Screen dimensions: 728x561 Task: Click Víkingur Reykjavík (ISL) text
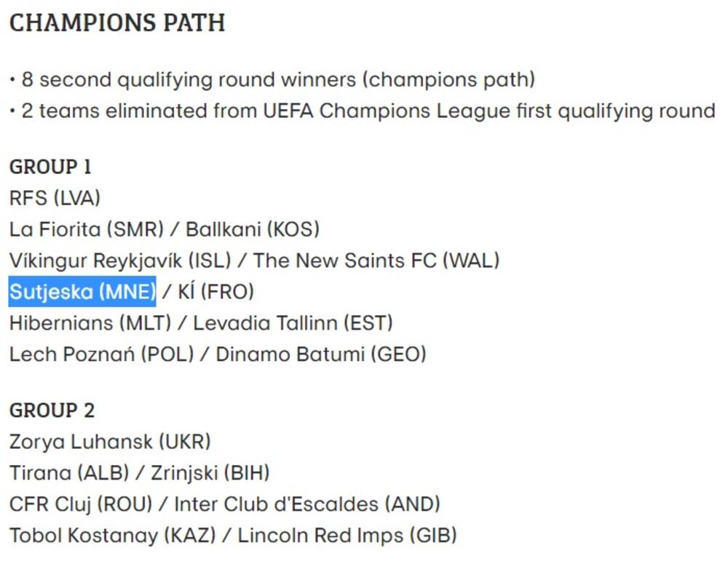(x=120, y=260)
